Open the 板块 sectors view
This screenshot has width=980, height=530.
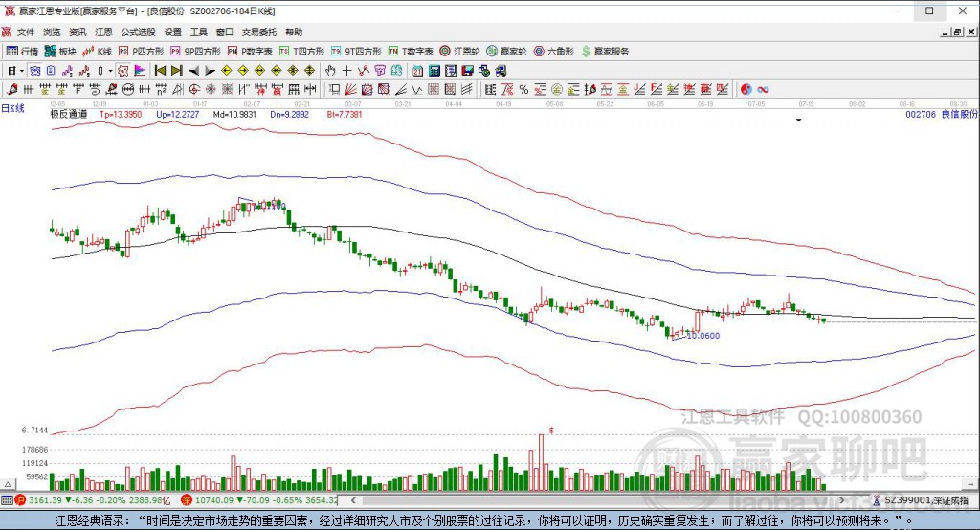60,52
